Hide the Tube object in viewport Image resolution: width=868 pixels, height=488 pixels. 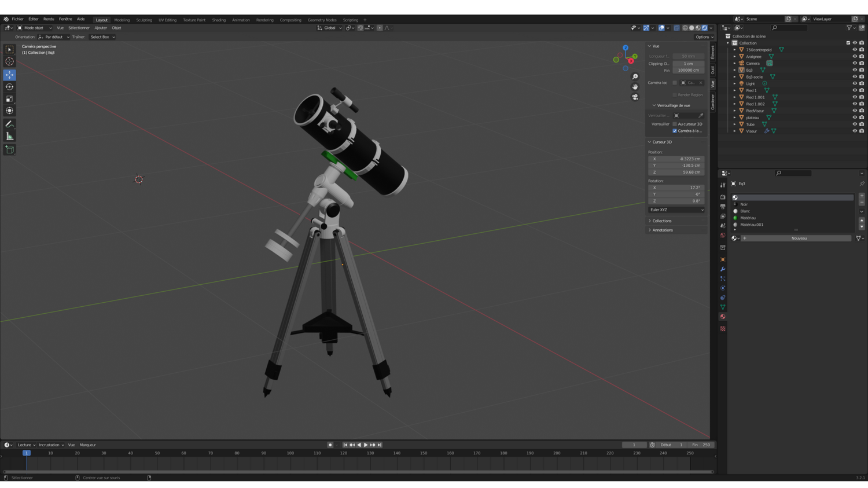(x=855, y=124)
